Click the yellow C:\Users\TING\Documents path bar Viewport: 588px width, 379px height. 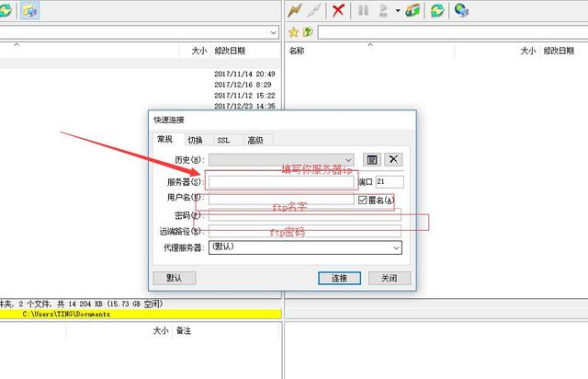coord(141,314)
